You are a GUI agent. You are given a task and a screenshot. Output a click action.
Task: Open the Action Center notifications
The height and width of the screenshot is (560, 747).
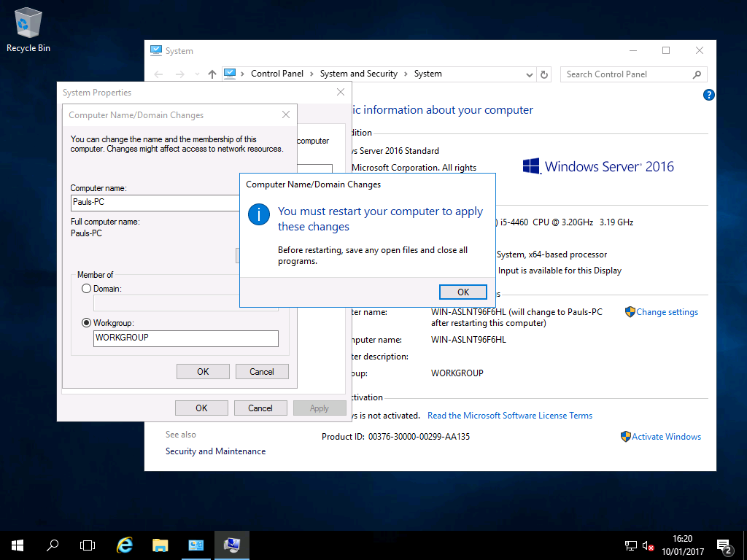724,545
